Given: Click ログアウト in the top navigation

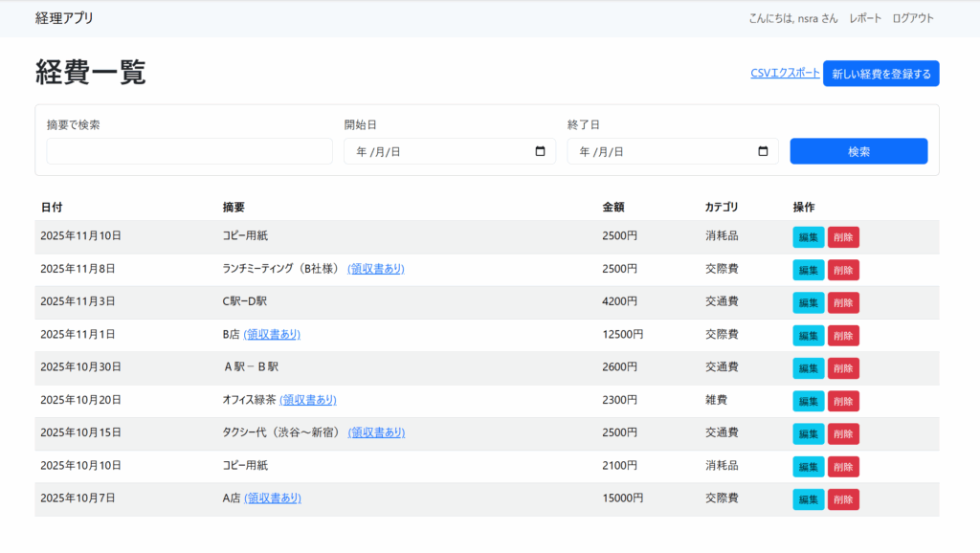Looking at the screenshot, I should click(912, 18).
